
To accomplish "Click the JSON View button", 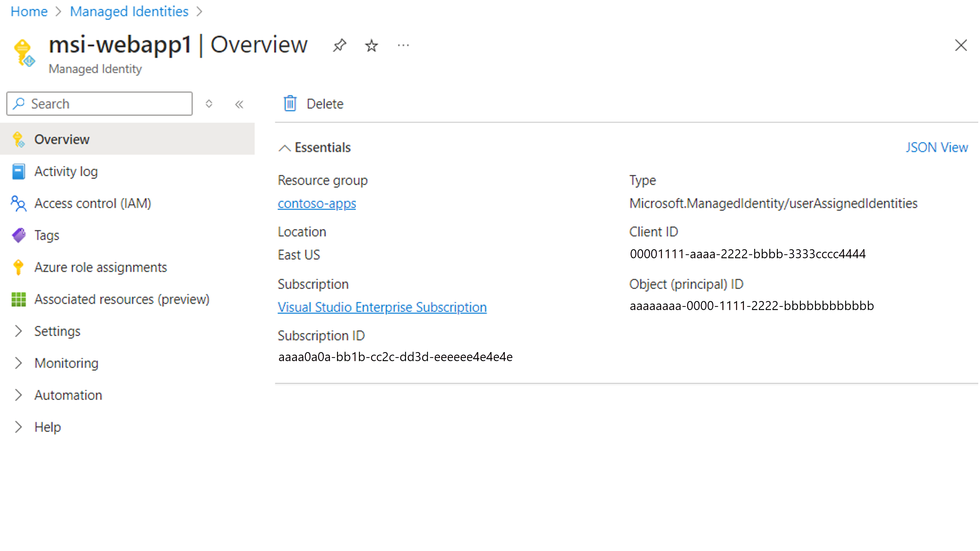I will click(937, 147).
